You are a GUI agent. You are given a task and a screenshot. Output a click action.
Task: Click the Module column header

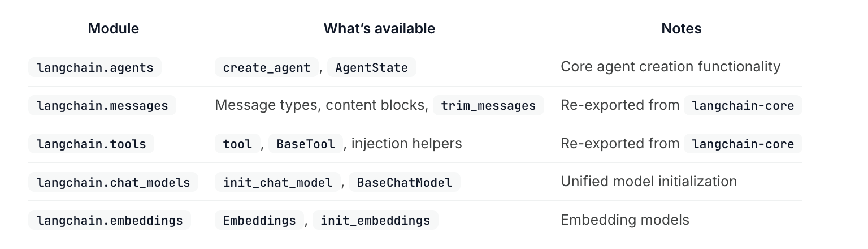pyautogui.click(x=114, y=29)
